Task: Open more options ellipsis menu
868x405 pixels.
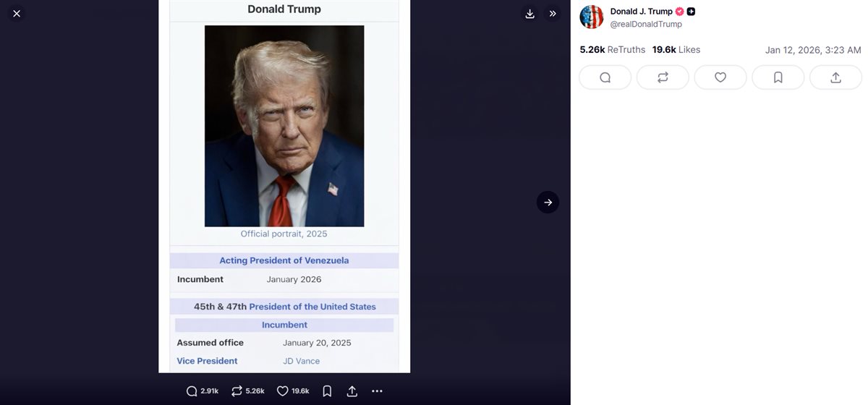Action: [x=377, y=391]
